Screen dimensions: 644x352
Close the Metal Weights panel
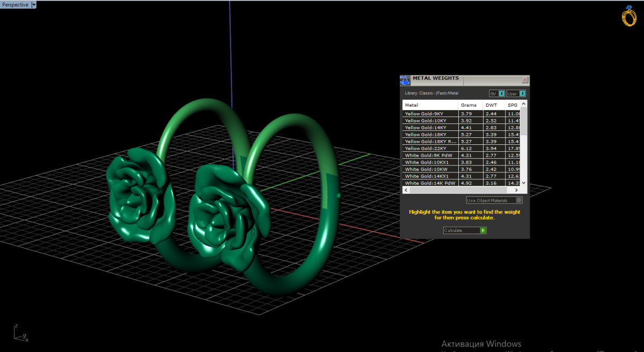tap(525, 80)
